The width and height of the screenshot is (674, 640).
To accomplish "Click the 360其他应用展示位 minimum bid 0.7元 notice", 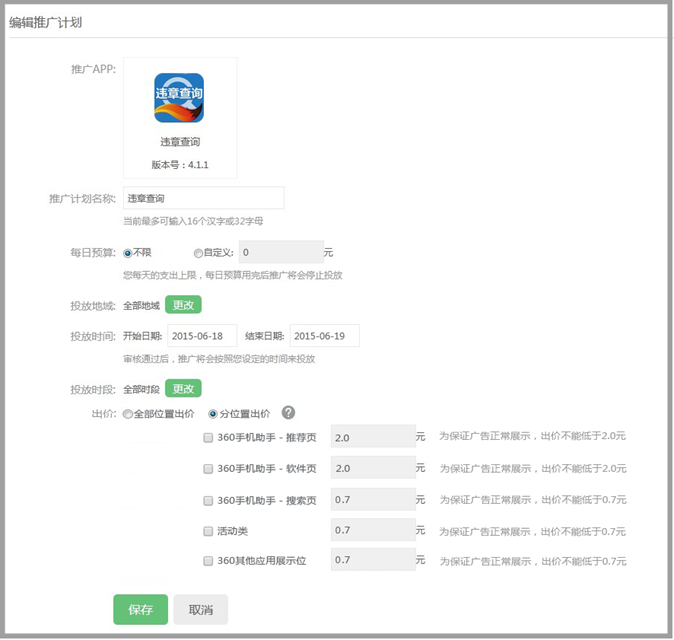I will point(533,561).
